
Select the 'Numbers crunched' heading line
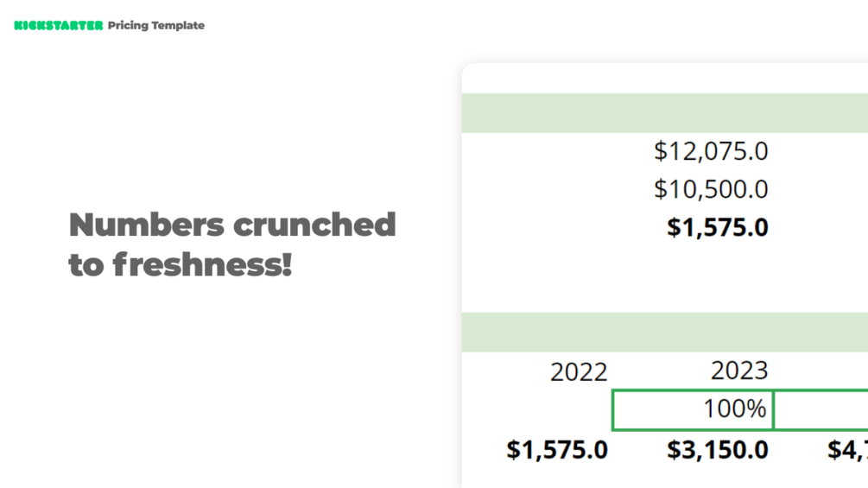click(232, 225)
